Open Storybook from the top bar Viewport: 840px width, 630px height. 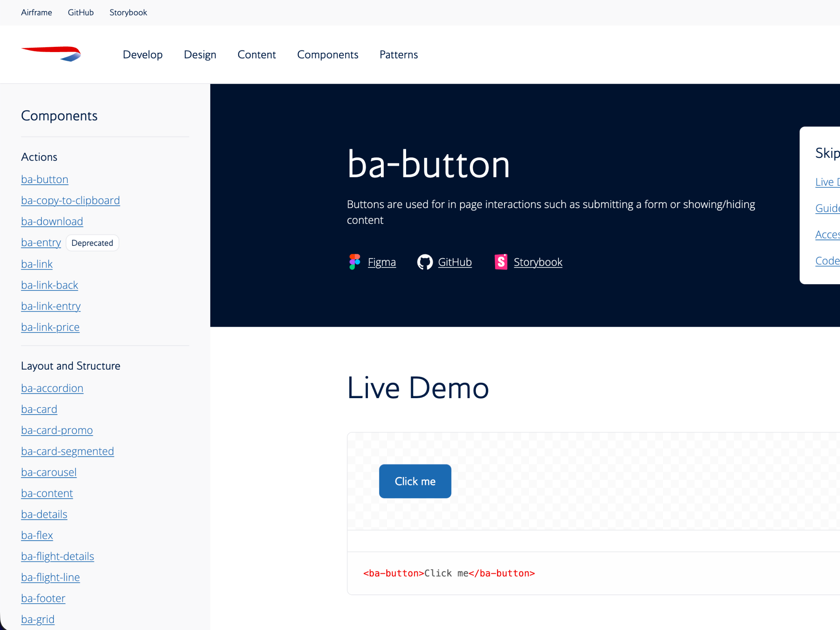(x=128, y=12)
